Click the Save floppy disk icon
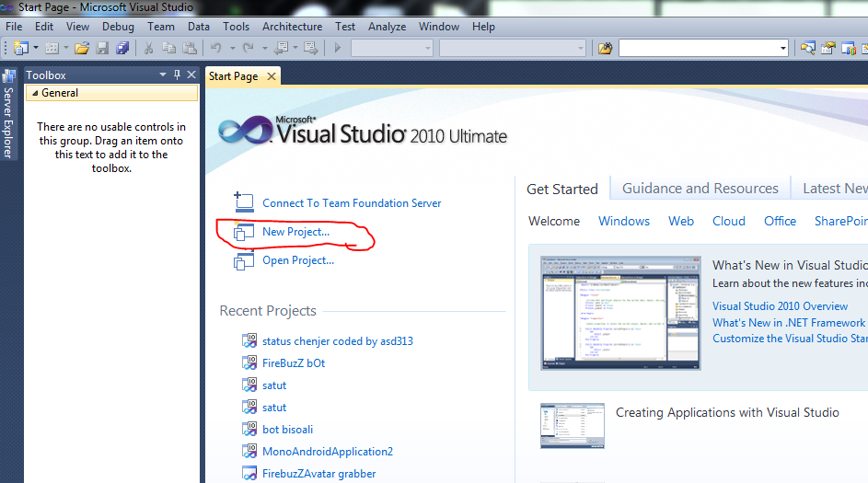Screen dimensions: 868x483 point(102,48)
